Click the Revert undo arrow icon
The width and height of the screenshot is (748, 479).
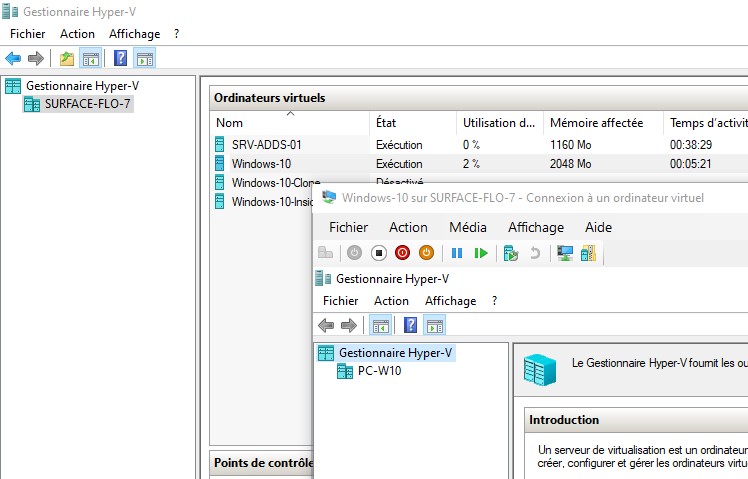535,253
